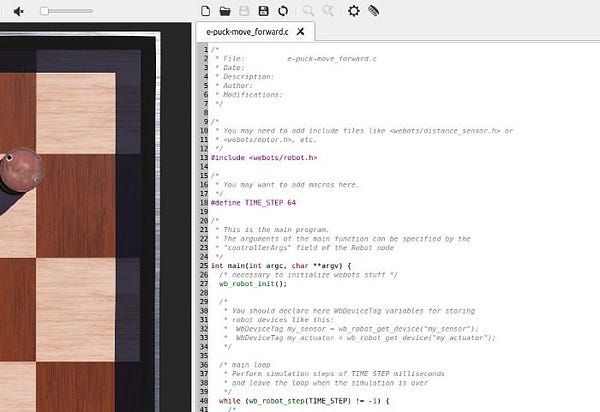Image resolution: width=600 pixels, height=412 pixels.
Task: Adjust the volume slider handle
Action: coord(44,11)
